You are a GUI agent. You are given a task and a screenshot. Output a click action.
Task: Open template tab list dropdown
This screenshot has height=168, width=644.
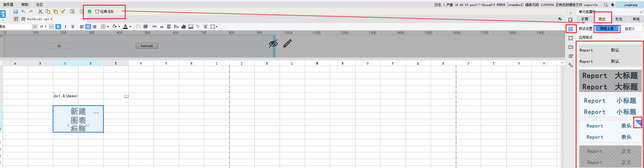560,19
